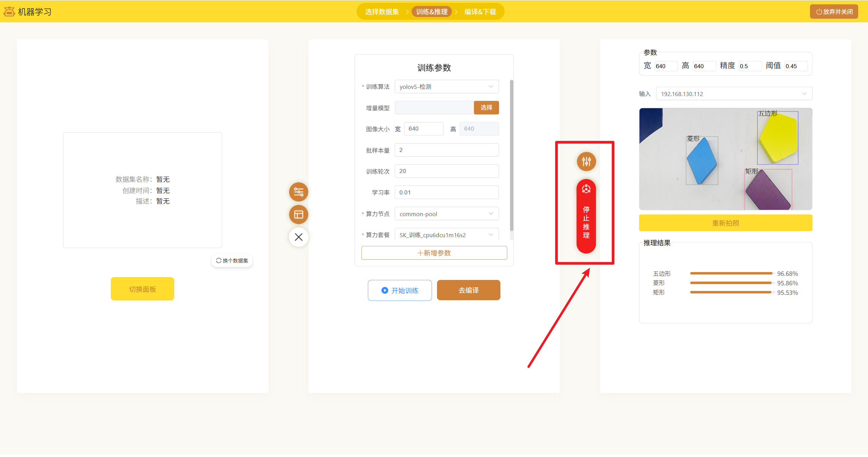Click the white X close circle
The width and height of the screenshot is (868, 457).
tap(298, 237)
